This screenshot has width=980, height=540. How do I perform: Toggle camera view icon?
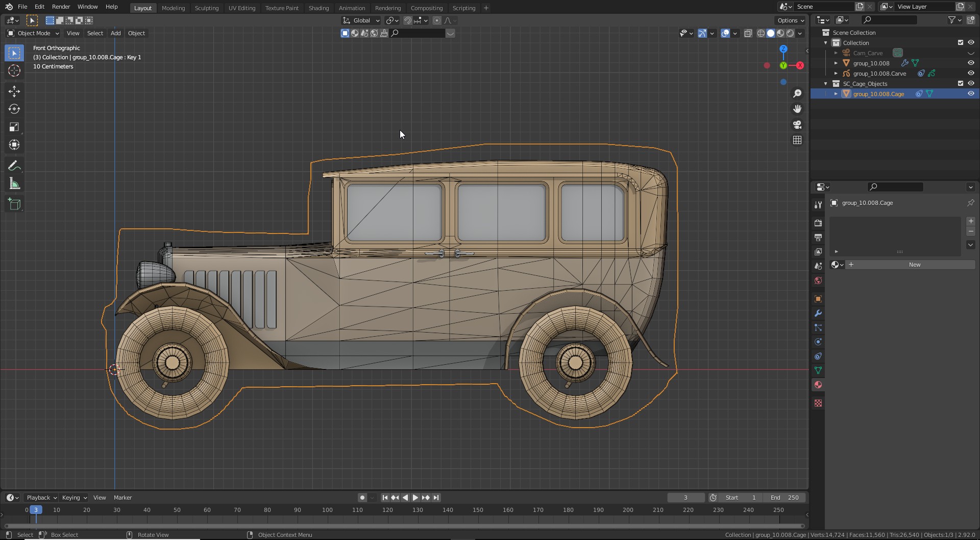pyautogui.click(x=797, y=125)
